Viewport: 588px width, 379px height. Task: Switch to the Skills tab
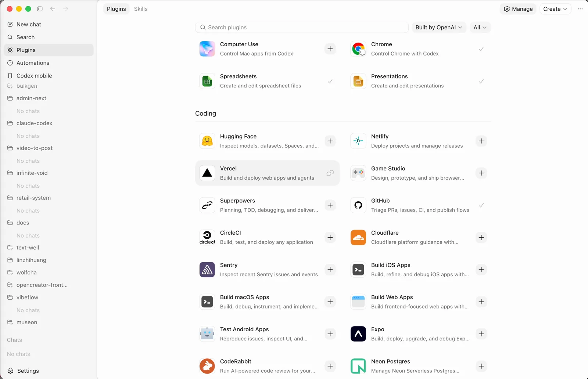(141, 9)
